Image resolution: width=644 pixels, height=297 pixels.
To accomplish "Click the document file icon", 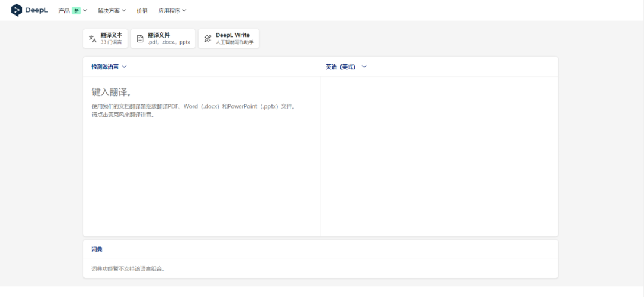I will [x=140, y=39].
